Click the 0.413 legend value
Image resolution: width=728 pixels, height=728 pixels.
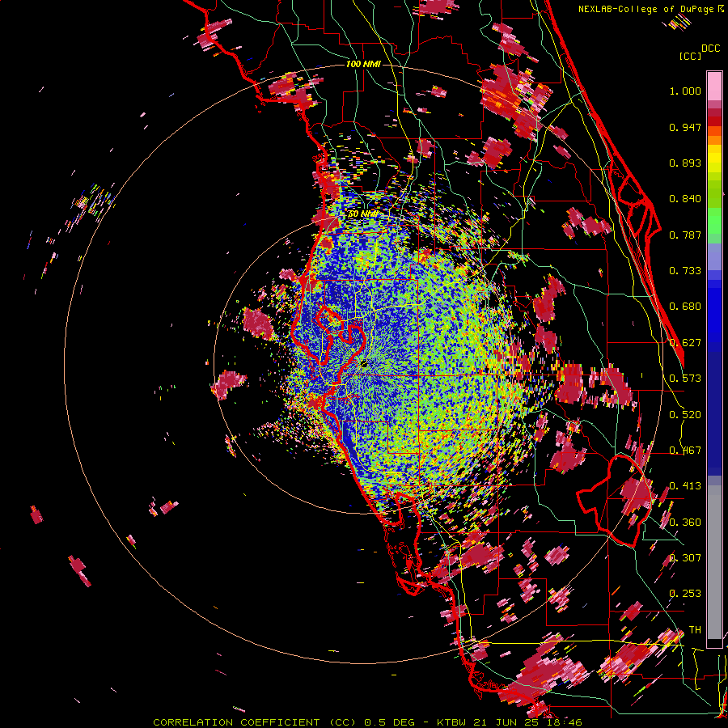point(685,486)
